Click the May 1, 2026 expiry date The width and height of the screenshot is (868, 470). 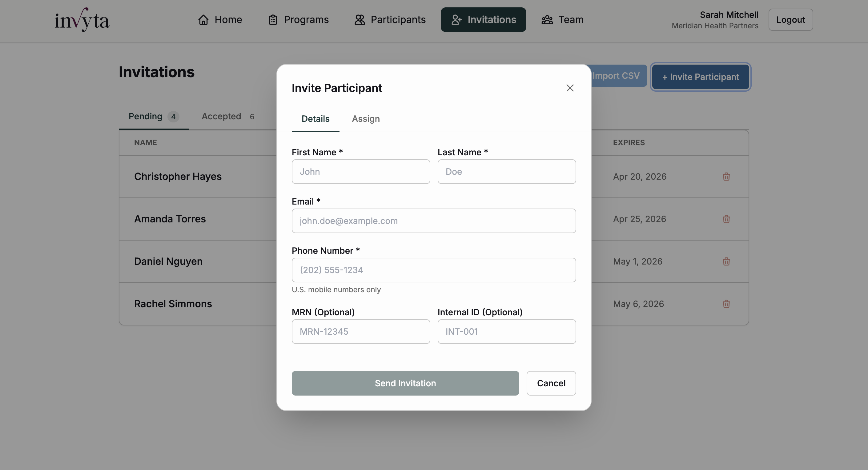point(637,261)
